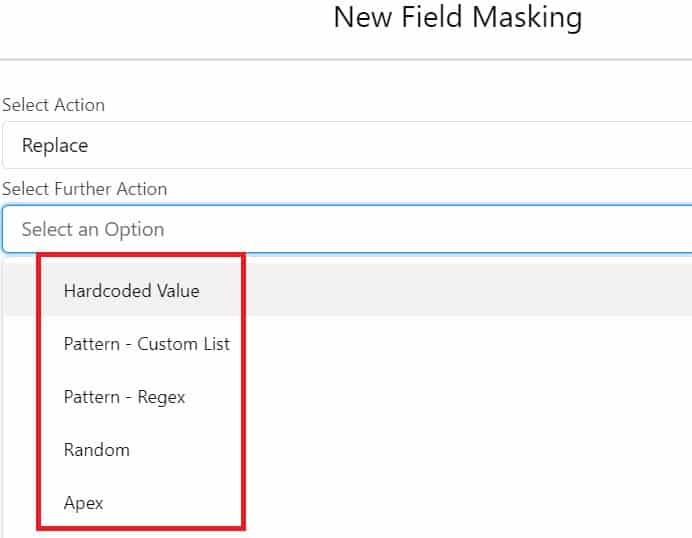
Task: Click Custom List in the pattern option
Action: [x=183, y=344]
